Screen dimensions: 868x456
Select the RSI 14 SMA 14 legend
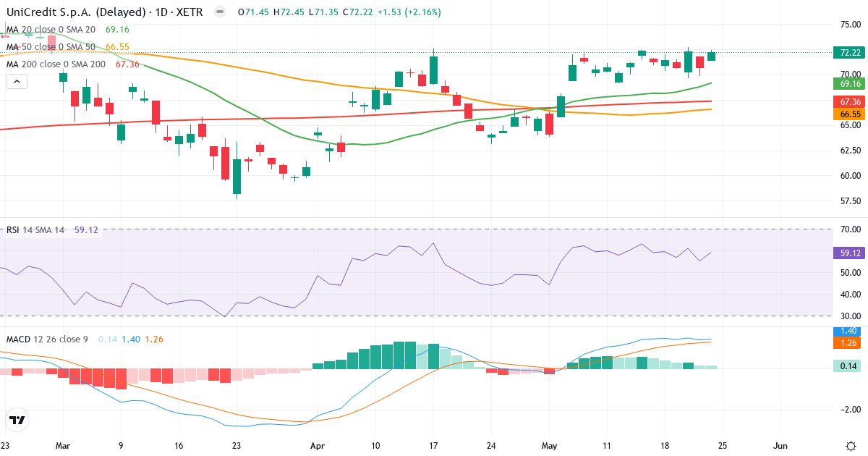point(36,230)
